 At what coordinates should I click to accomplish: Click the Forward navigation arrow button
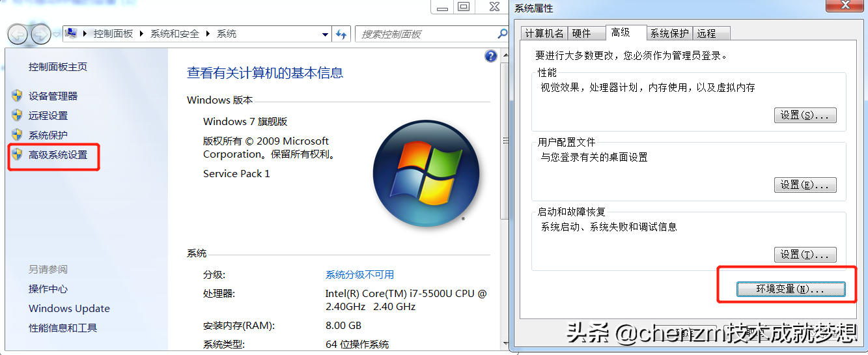(x=40, y=34)
